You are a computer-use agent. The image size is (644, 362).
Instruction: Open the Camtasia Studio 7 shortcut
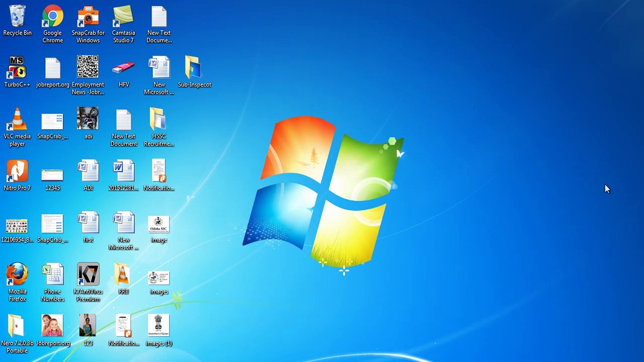click(x=123, y=24)
